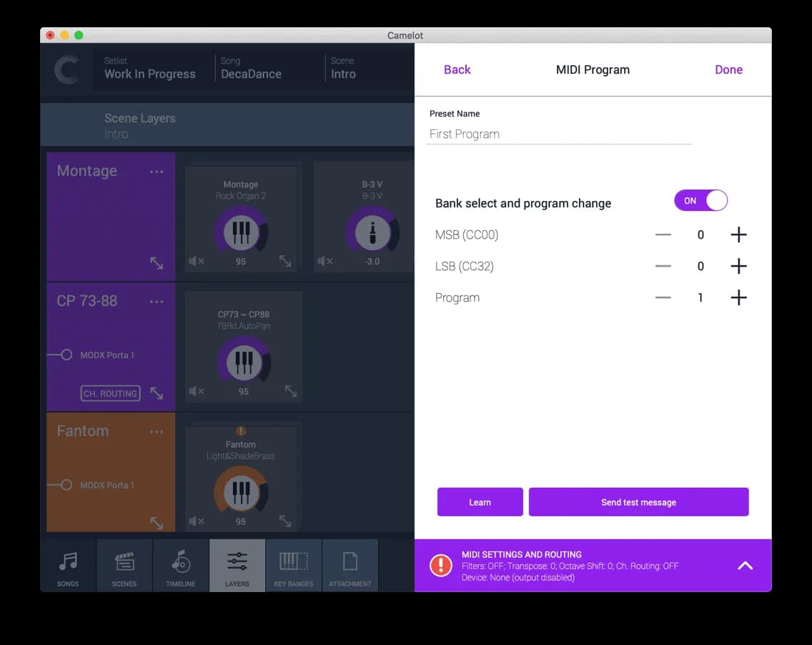Open the Montage layer options menu
This screenshot has height=645, width=812.
pos(157,171)
